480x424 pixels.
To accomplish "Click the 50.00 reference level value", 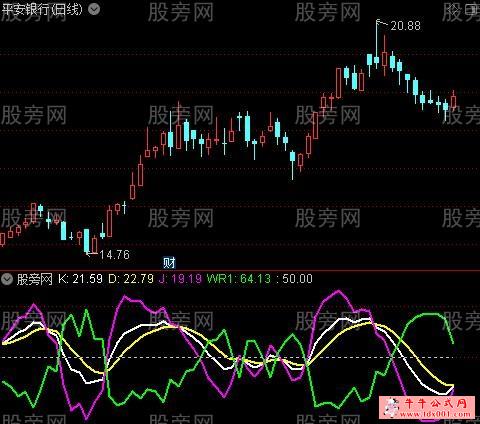I will tap(297, 279).
